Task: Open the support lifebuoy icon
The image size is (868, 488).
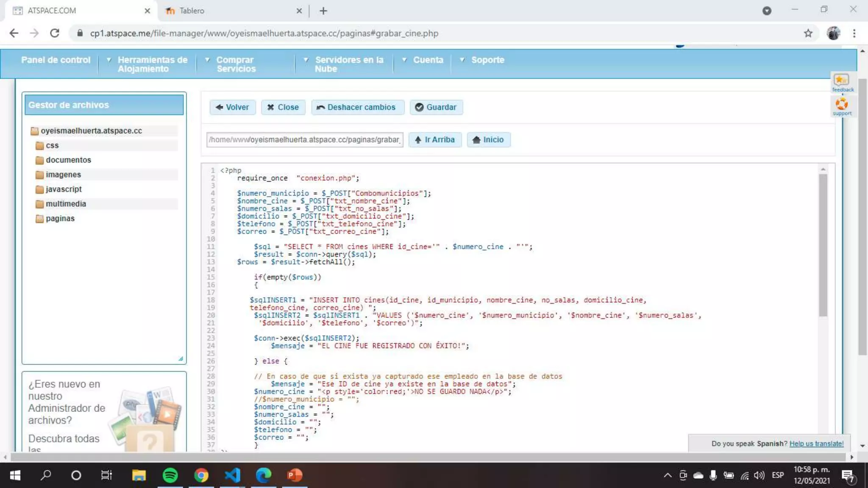Action: 841,104
